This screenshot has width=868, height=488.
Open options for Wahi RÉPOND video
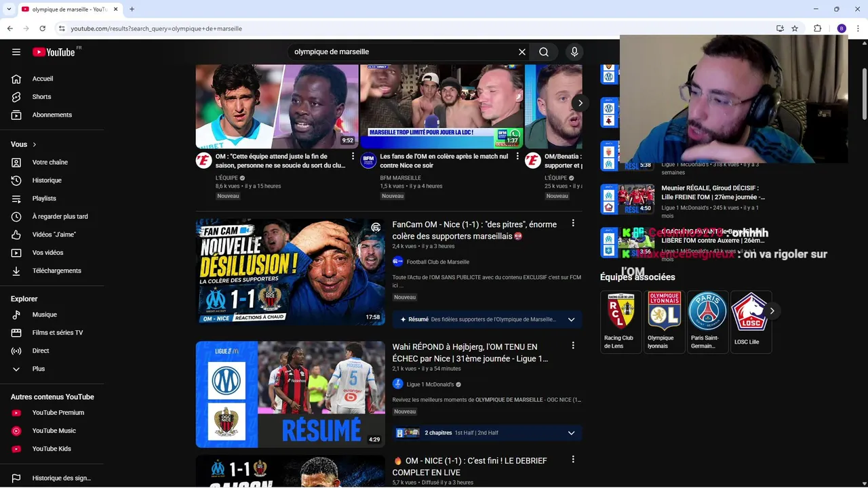point(573,346)
